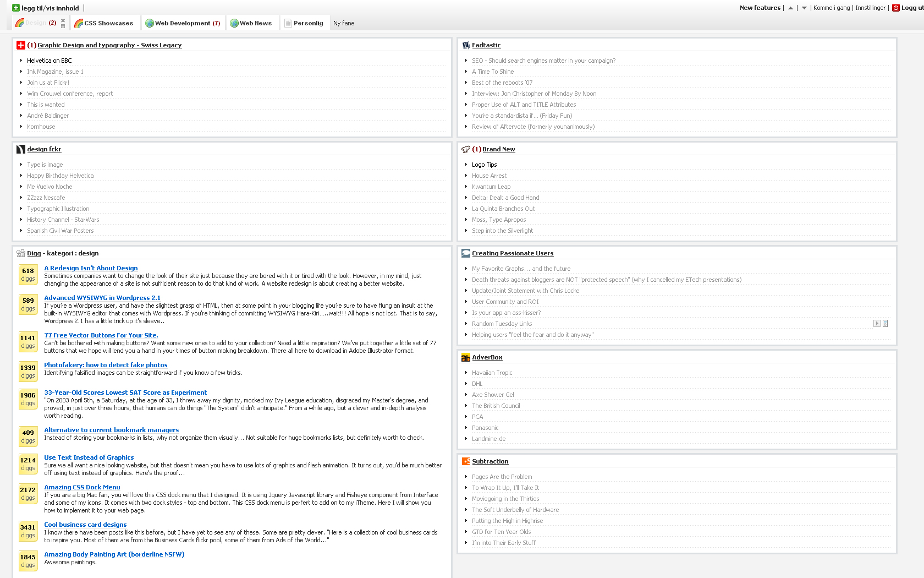This screenshot has width=924, height=578.
Task: Click the green plus add content icon
Action: point(16,8)
